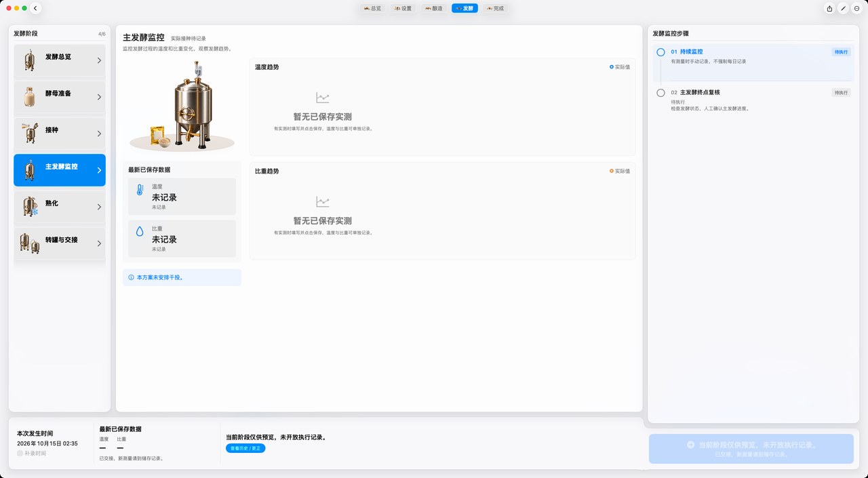868x478 pixels.
Task: Click the large fermenter illustration
Action: click(x=182, y=106)
